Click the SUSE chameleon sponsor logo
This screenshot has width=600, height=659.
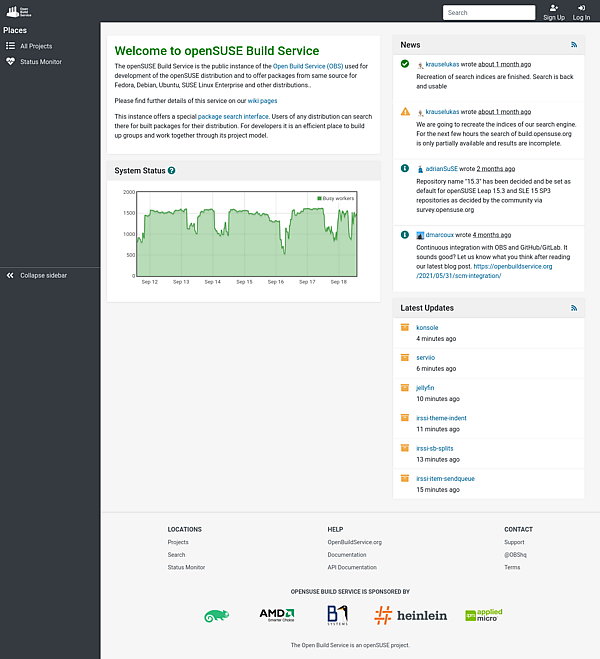(x=216, y=616)
